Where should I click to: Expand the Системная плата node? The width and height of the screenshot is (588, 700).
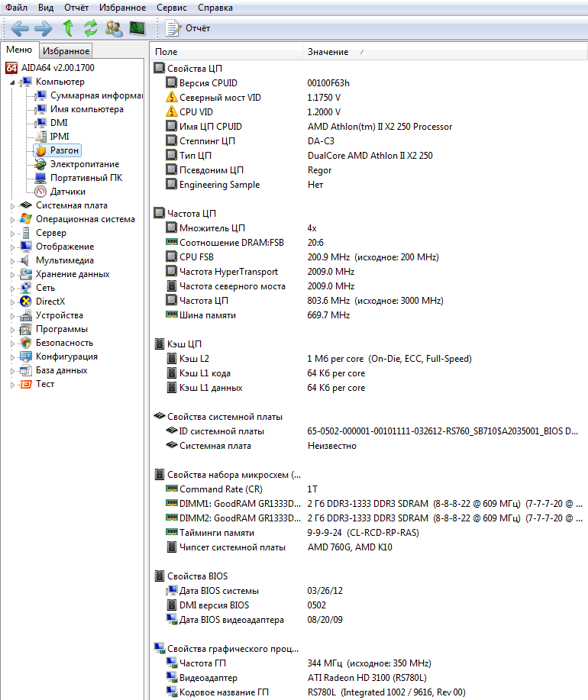click(x=12, y=206)
